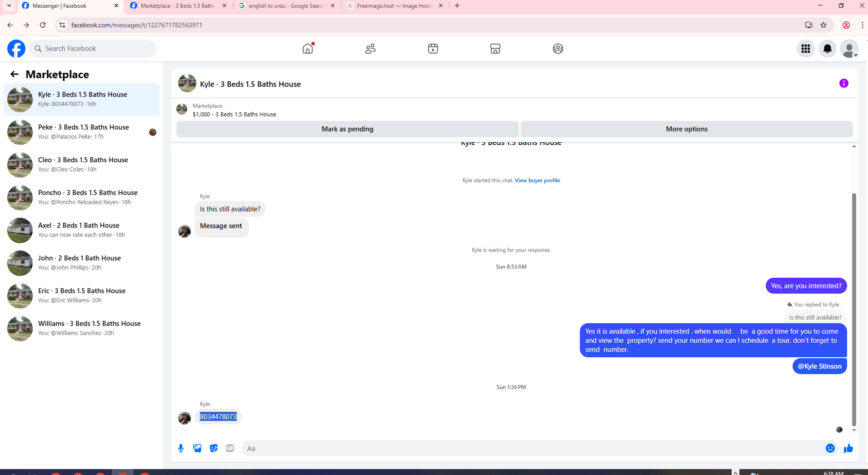View site information icon in address bar

click(62, 25)
